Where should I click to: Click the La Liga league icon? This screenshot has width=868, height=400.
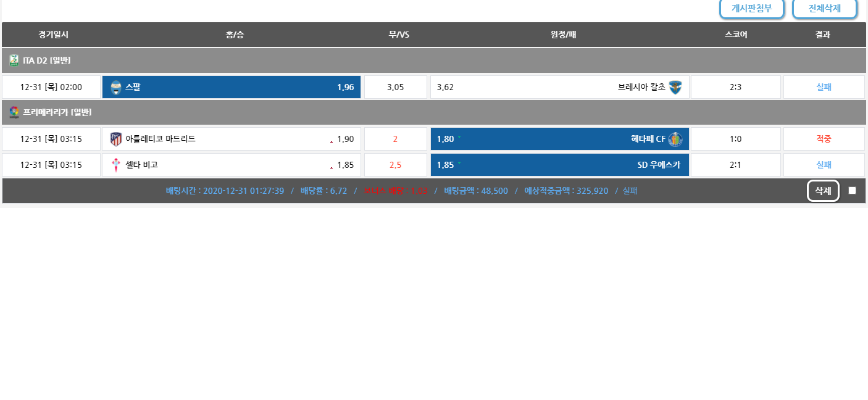click(x=14, y=112)
